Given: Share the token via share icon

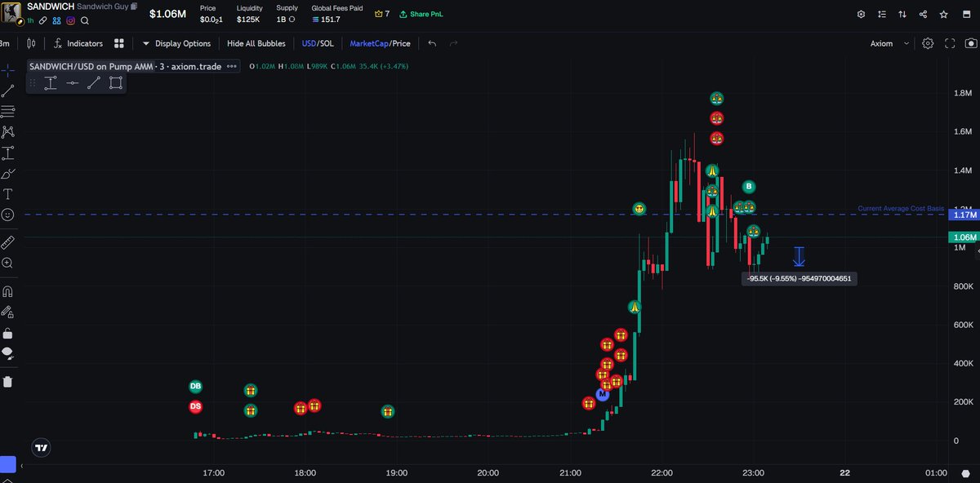Looking at the screenshot, I should [x=924, y=14].
